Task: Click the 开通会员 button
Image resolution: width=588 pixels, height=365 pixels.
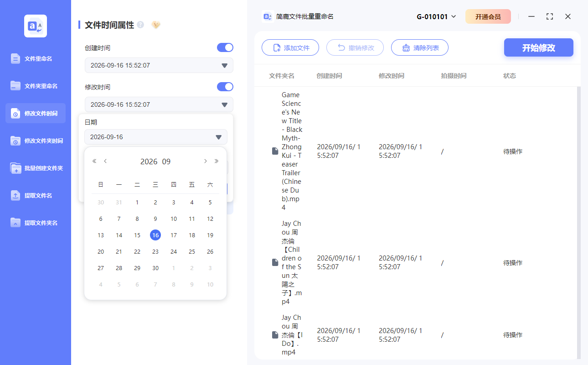Action: (488, 16)
